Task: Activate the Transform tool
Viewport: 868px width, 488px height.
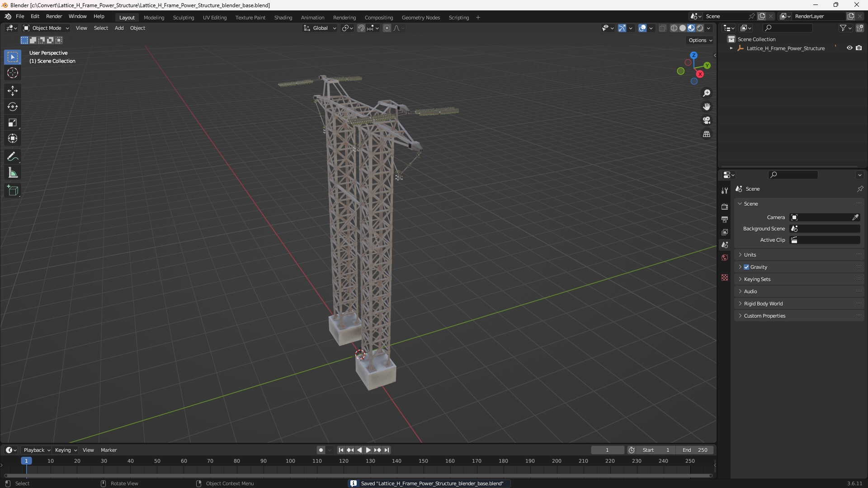Action: [13, 138]
